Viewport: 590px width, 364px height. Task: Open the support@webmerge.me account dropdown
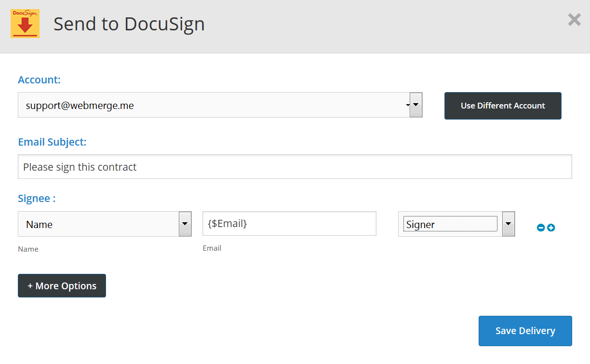(x=212, y=105)
